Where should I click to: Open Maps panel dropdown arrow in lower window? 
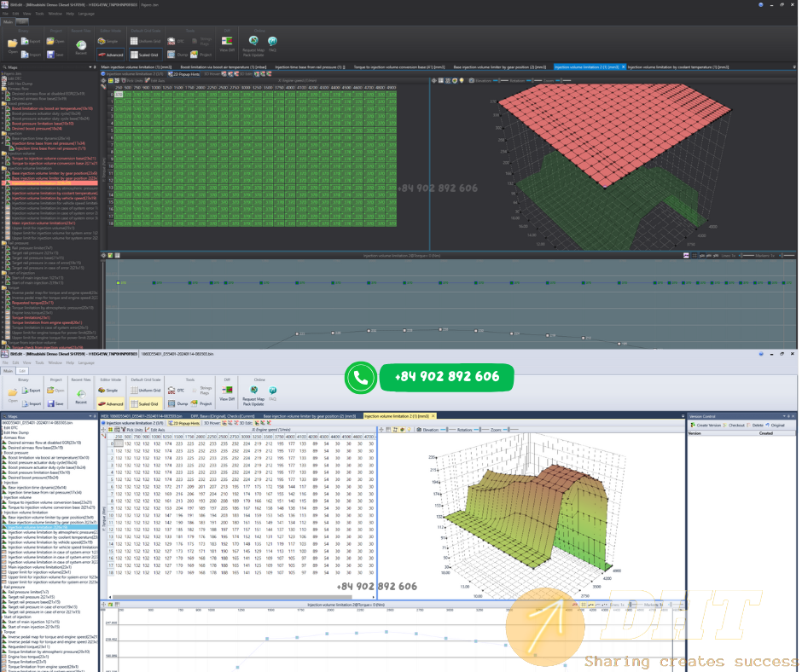click(x=90, y=416)
